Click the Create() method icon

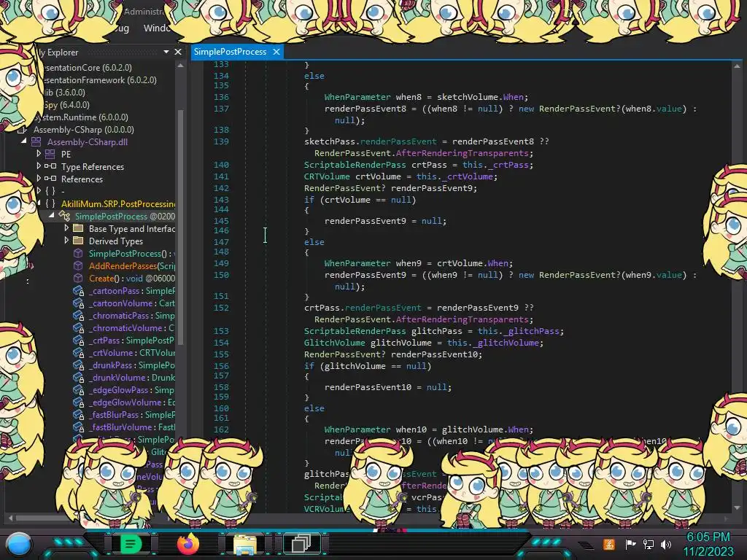tap(78, 278)
